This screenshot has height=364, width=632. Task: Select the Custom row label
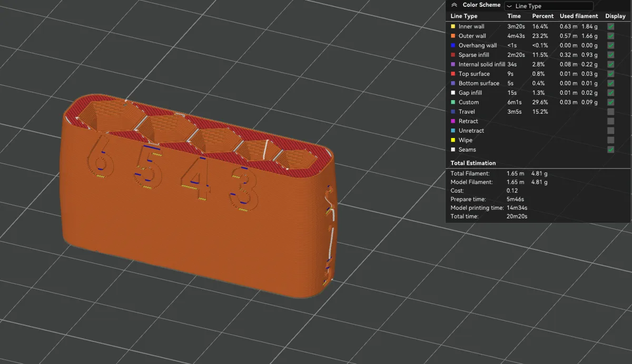[x=469, y=102]
